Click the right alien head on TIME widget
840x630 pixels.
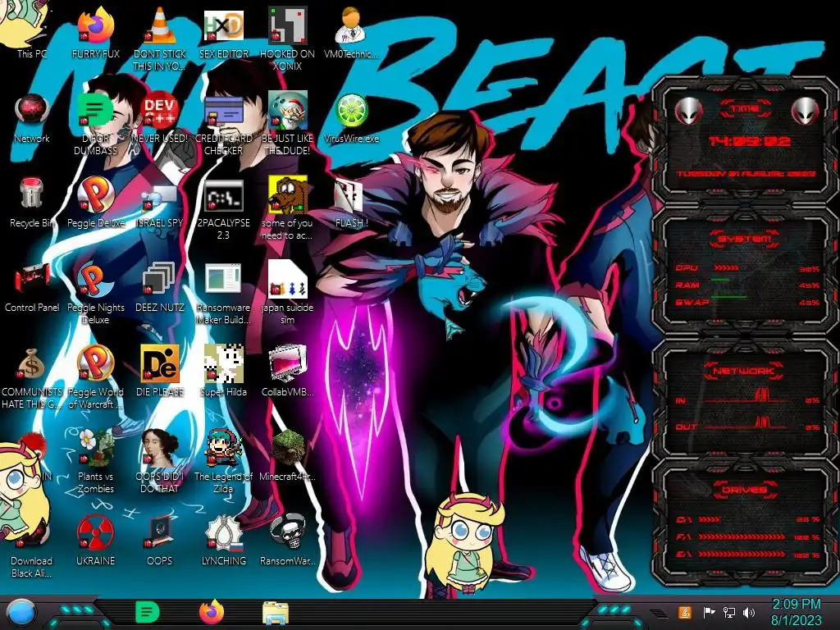pos(806,111)
